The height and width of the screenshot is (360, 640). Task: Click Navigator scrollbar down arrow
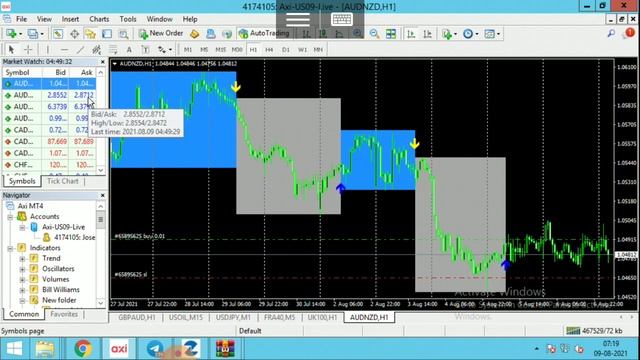[101, 303]
